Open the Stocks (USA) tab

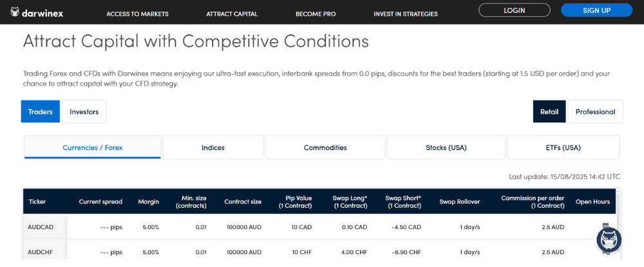pyautogui.click(x=446, y=147)
